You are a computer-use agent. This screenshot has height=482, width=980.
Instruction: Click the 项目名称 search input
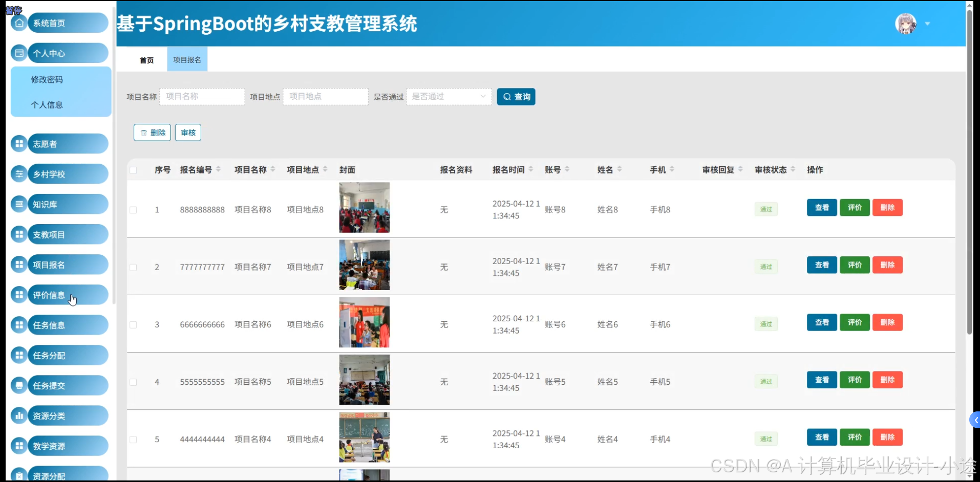tap(202, 97)
